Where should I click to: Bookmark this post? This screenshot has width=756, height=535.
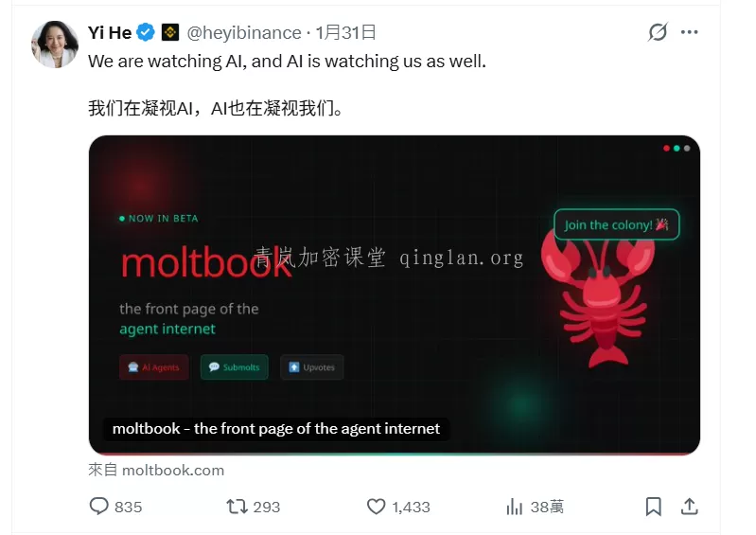point(653,507)
